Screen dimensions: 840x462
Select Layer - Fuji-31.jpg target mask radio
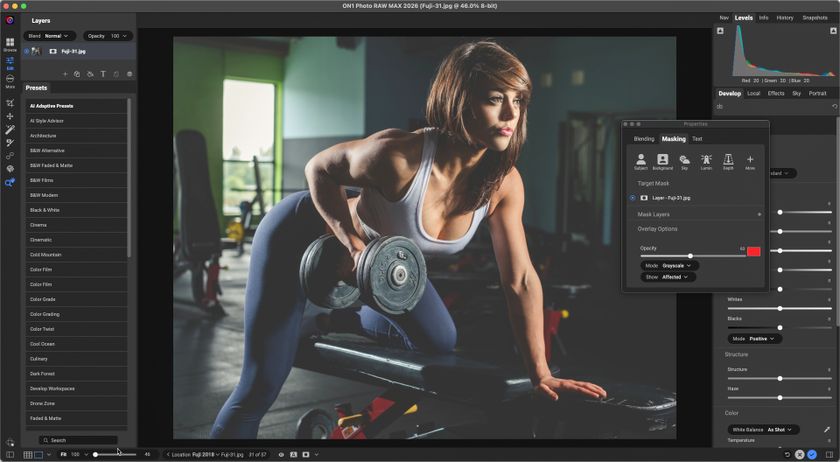633,198
